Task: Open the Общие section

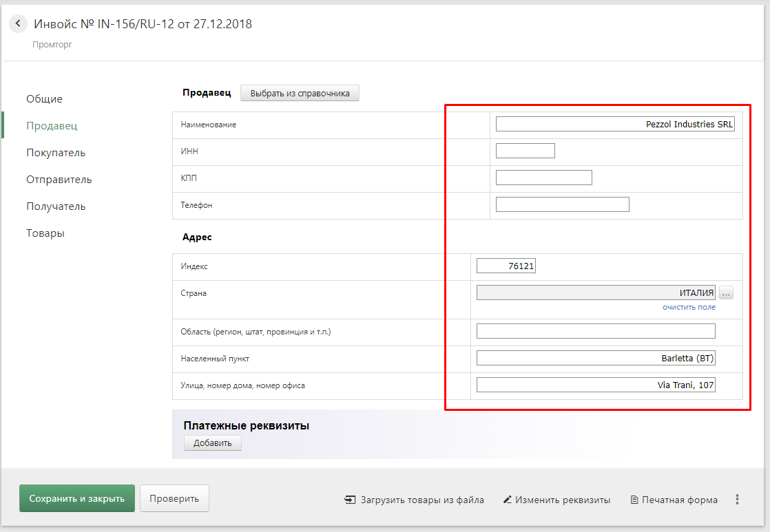Action: point(44,98)
